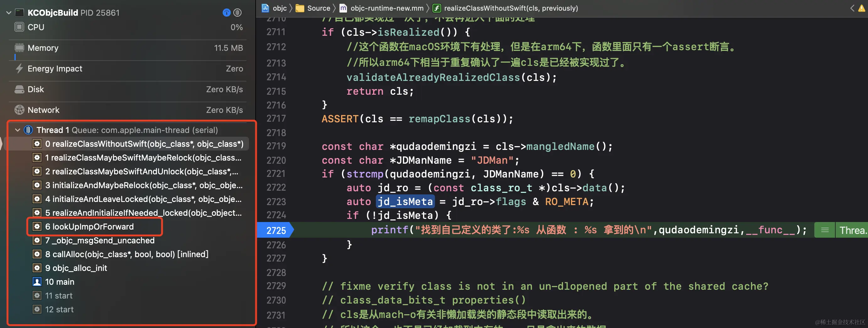
Task: Click the KCObjcBuild terminal app icon
Action: pos(19,13)
